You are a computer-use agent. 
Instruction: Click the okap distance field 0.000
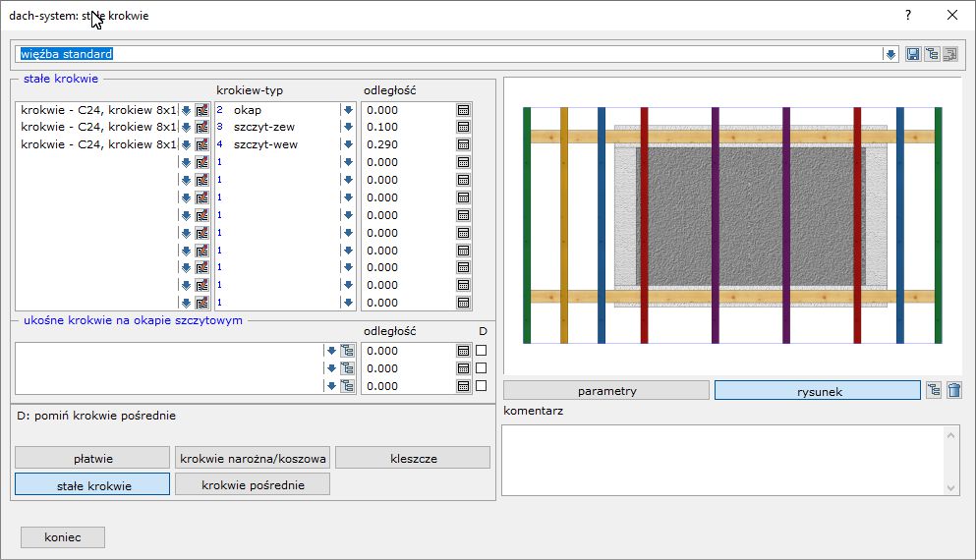click(408, 110)
